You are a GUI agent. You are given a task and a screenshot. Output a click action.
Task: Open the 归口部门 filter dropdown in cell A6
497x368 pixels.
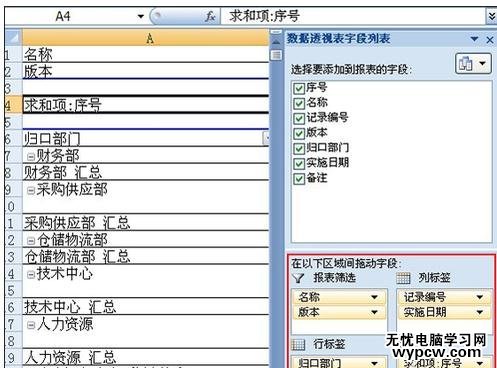(266, 139)
